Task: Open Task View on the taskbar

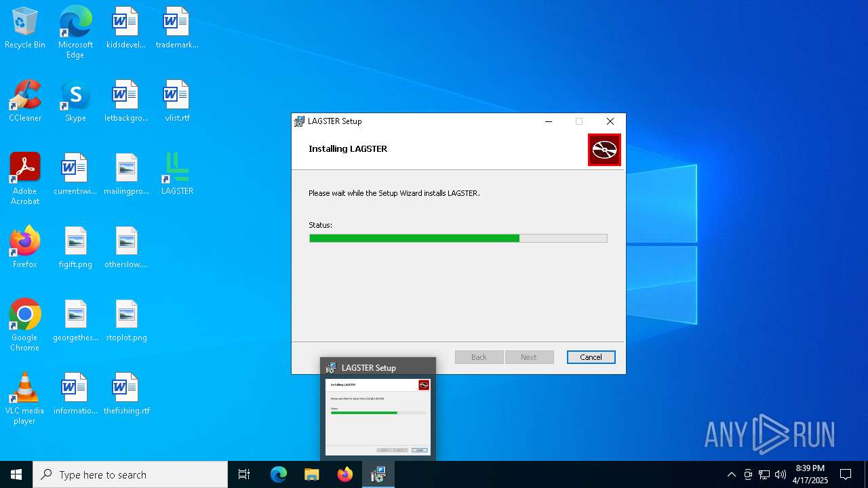Action: 244,474
